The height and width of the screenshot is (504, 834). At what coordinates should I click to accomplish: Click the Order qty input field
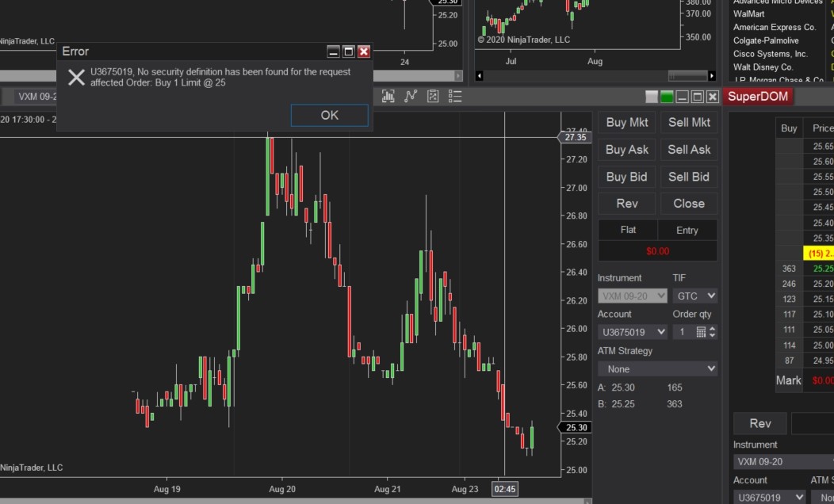[683, 332]
